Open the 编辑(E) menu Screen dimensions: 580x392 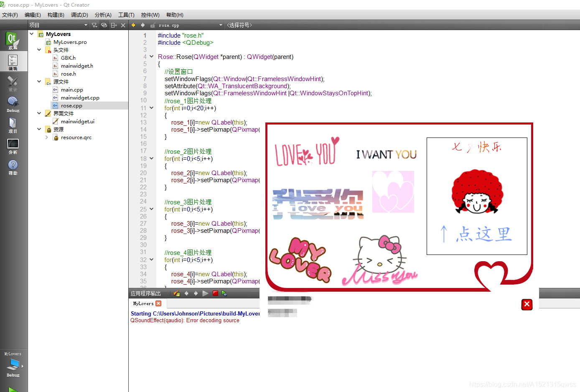point(33,15)
